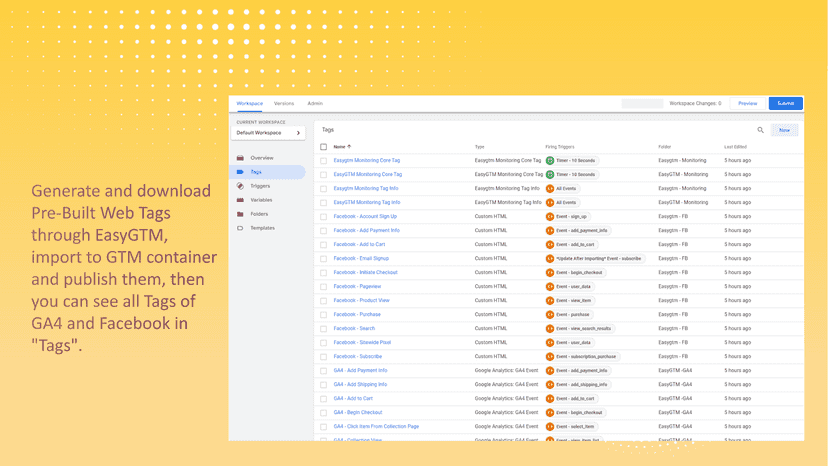The width and height of the screenshot is (828, 466).
Task: Open the search icon in Tags panel
Action: 760,130
